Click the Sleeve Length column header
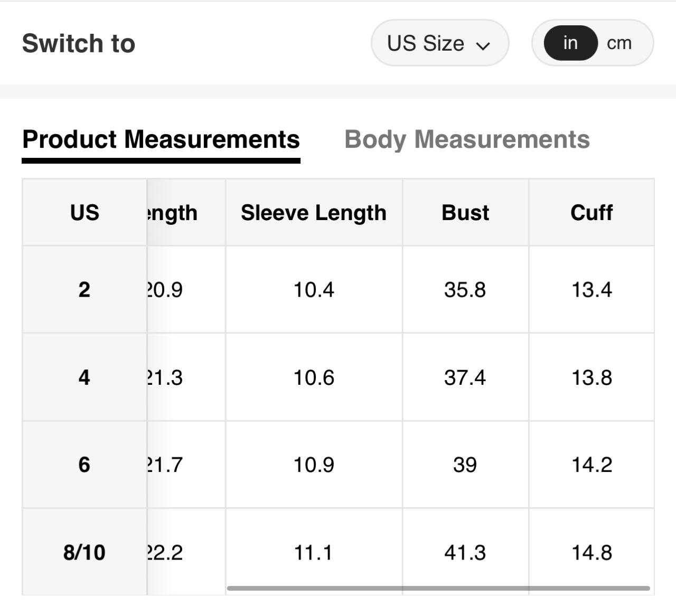676x616 pixels. coord(314,212)
